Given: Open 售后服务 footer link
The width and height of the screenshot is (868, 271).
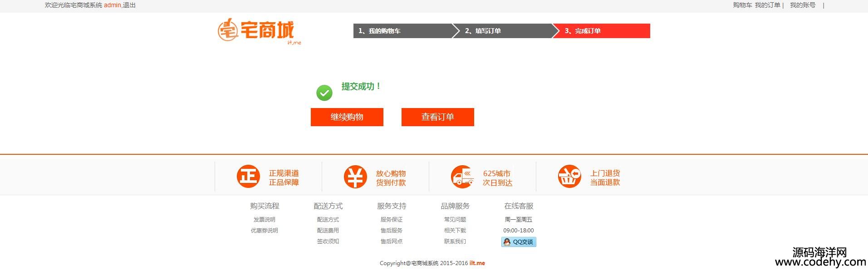Looking at the screenshot, I should tap(392, 231).
